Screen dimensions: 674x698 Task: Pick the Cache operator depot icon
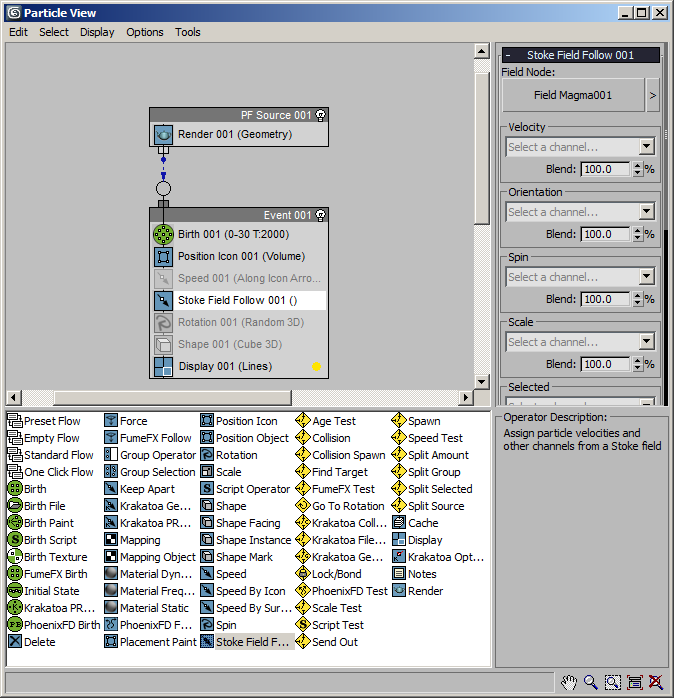(399, 523)
